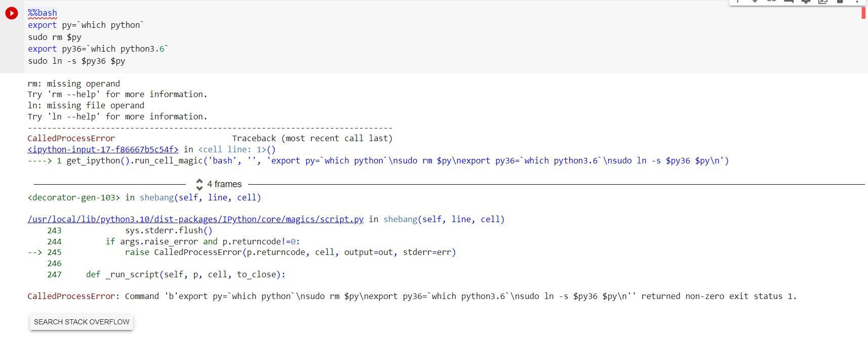Open the IPython/core/magics/script.py file link
This screenshot has width=868, height=338.
195,219
